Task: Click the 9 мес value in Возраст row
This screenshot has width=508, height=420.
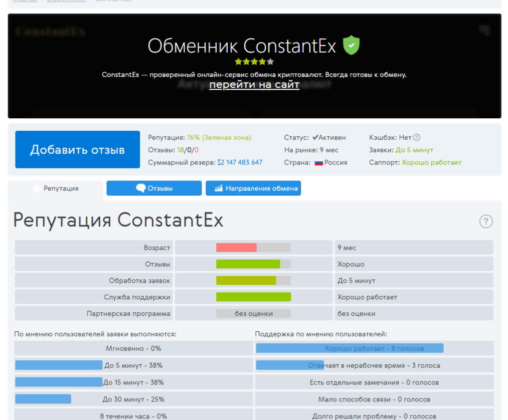Action: 347,248
